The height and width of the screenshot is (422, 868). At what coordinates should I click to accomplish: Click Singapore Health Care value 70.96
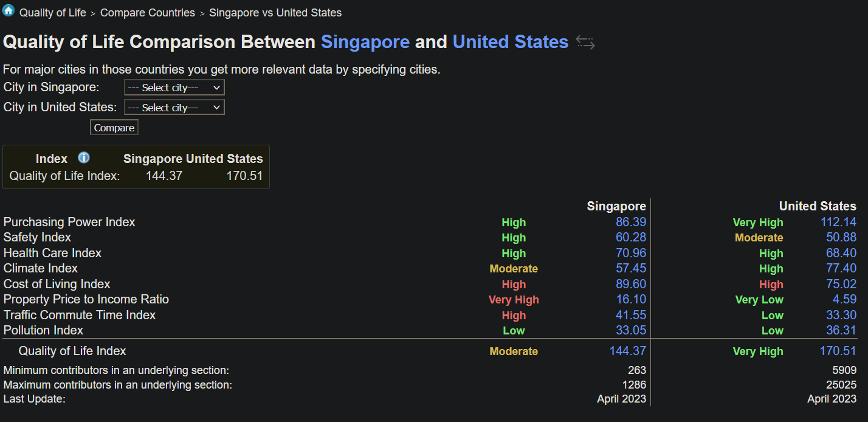(x=631, y=253)
